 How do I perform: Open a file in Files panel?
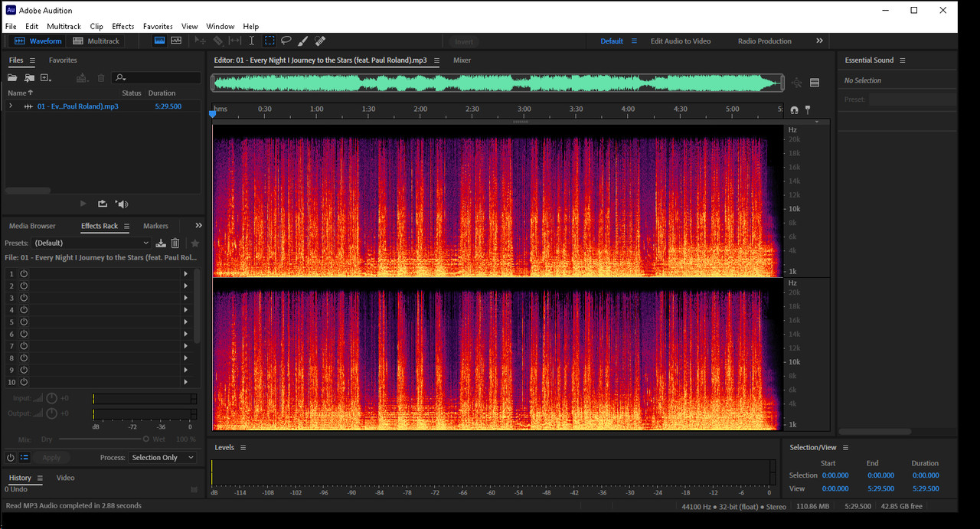coord(12,78)
